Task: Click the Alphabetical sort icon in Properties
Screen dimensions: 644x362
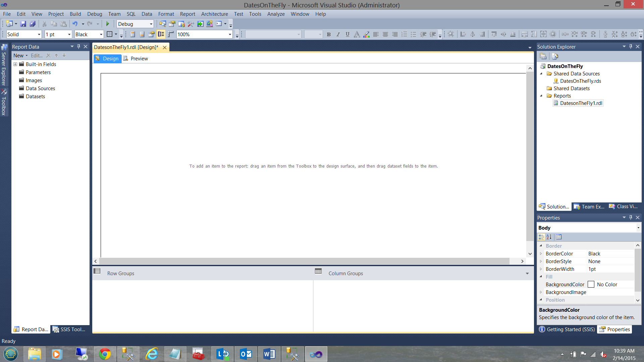Action: 549,237
